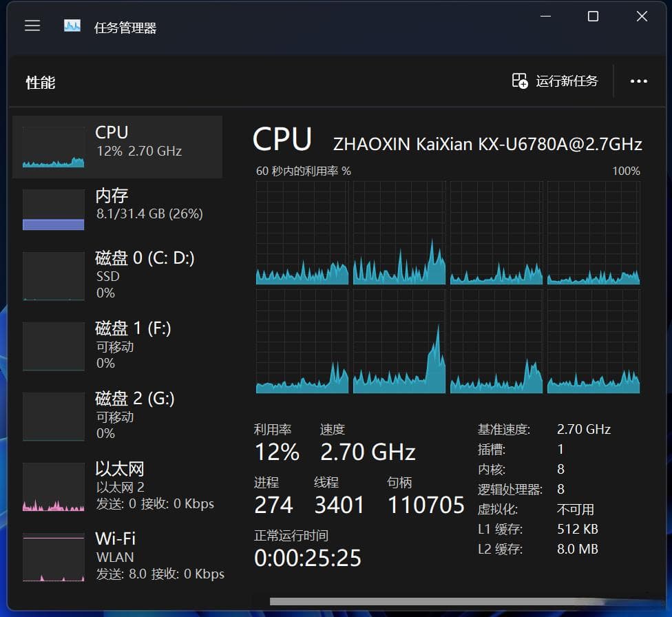Click the 12% utilization value

277,452
